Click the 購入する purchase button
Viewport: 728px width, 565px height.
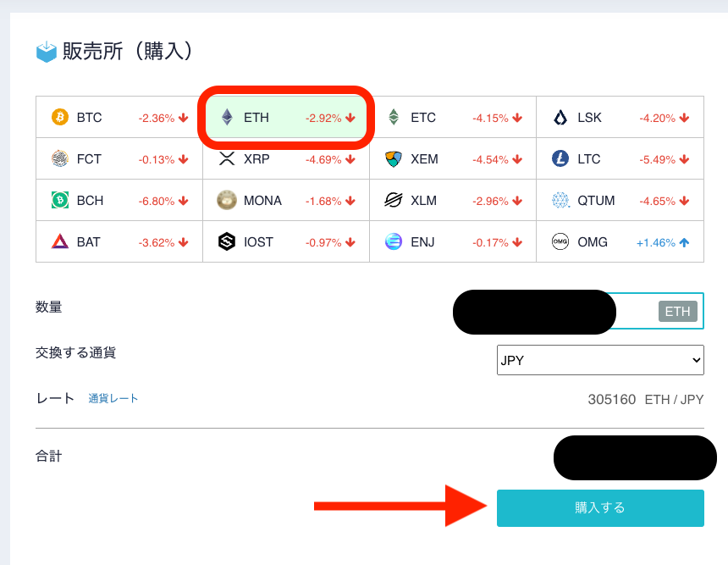click(600, 508)
